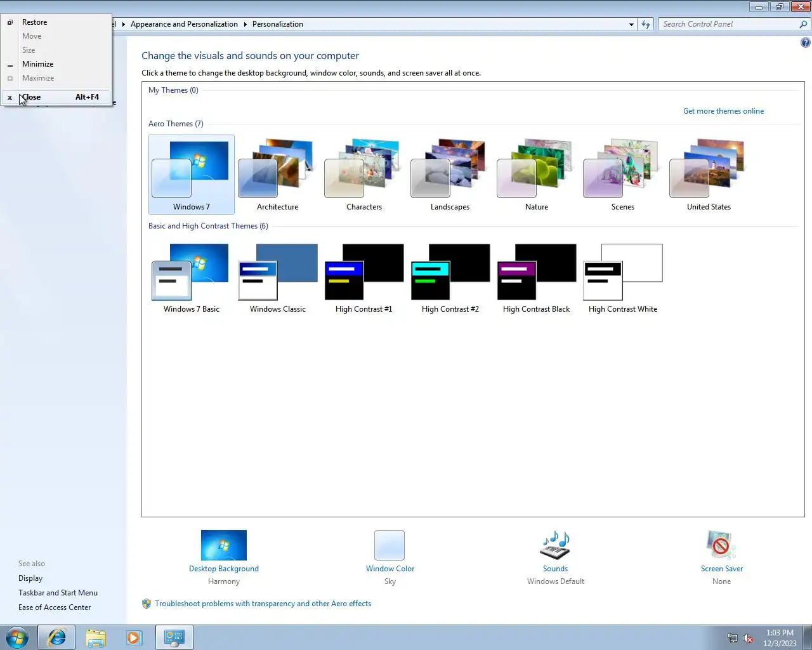Screen dimensions: 812x650
Task: Select the Landscapes theme
Action: (450, 175)
